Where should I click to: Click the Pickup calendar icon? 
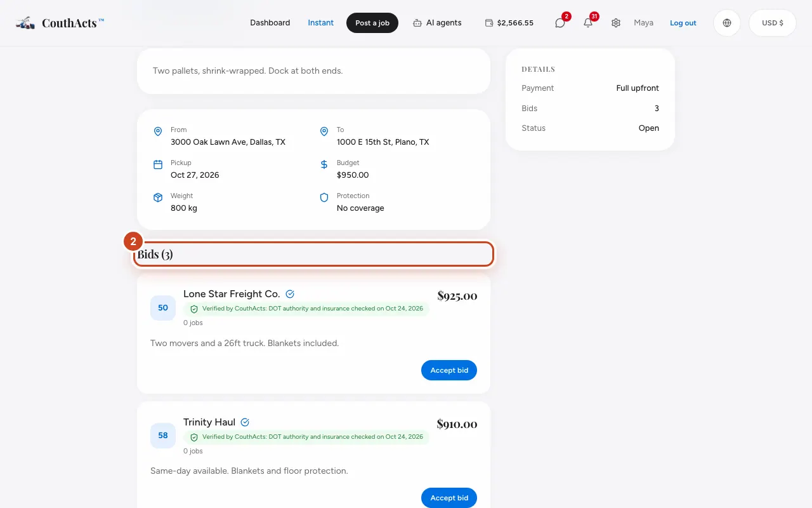click(158, 164)
